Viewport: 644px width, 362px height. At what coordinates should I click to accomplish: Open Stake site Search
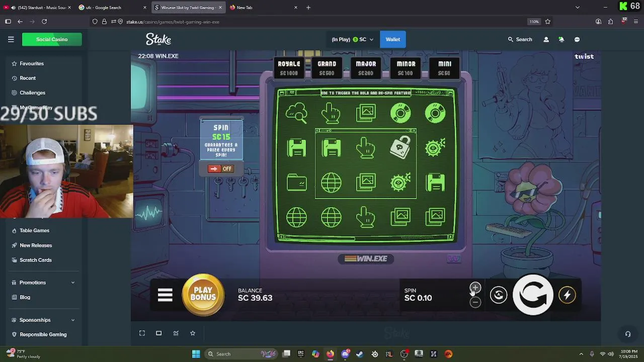[x=520, y=39]
